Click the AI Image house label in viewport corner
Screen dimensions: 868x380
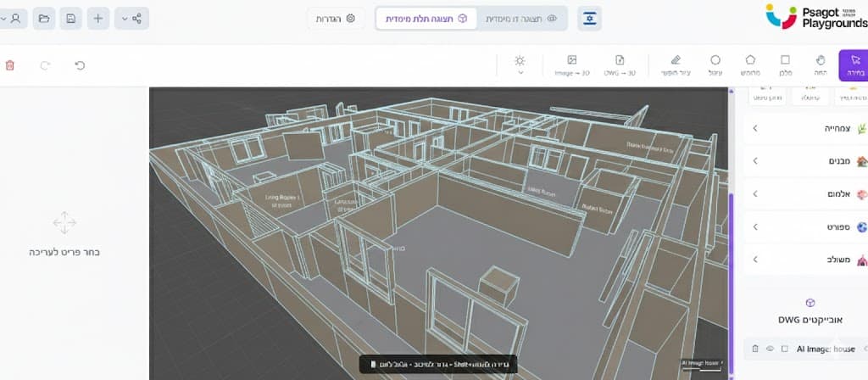(702, 363)
